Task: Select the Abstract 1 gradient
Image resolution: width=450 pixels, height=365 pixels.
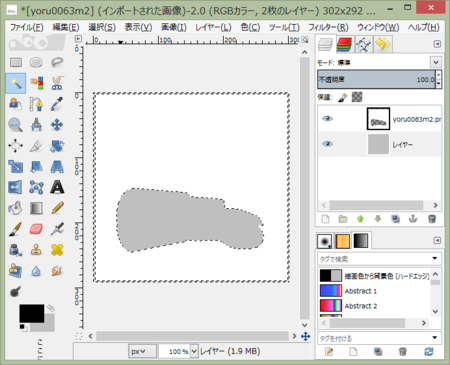Action: point(374,291)
